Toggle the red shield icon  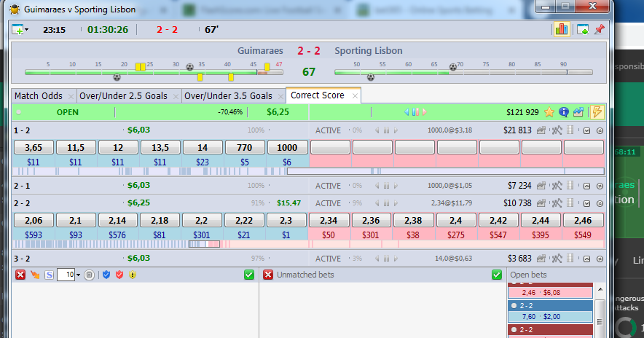119,275
